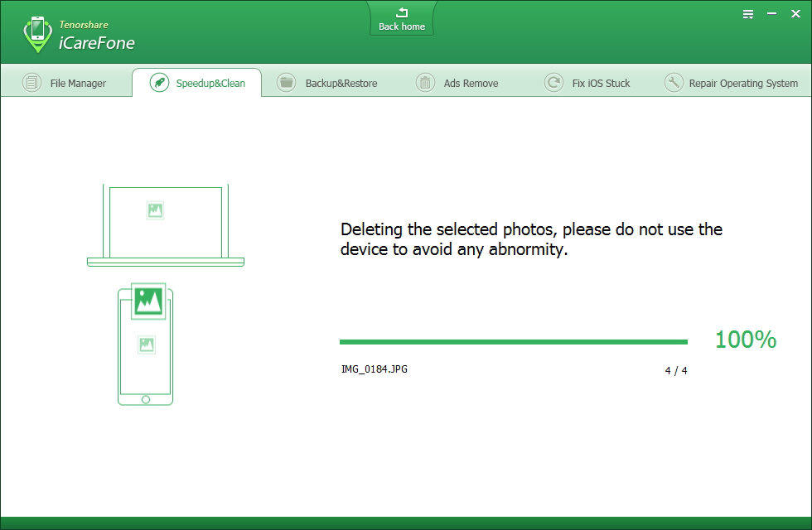Image resolution: width=812 pixels, height=530 pixels.
Task: Click the Back home button
Action: 401,19
